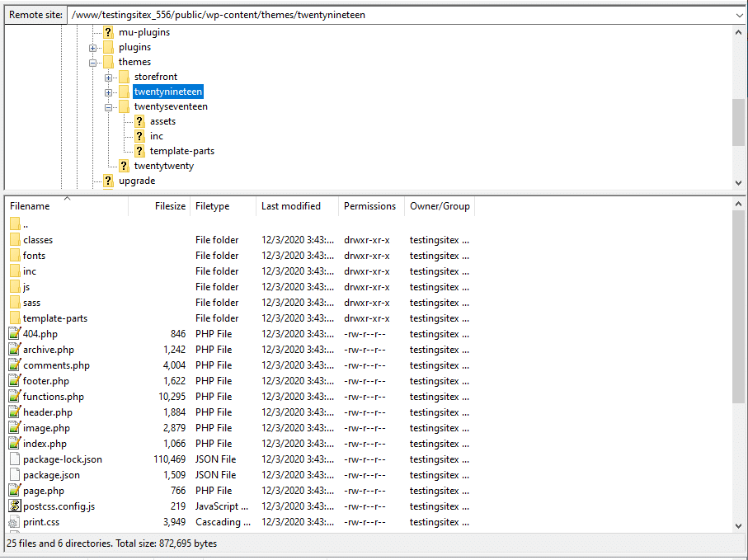Image resolution: width=748 pixels, height=560 pixels.
Task: Click the page.php file icon
Action: (15, 491)
